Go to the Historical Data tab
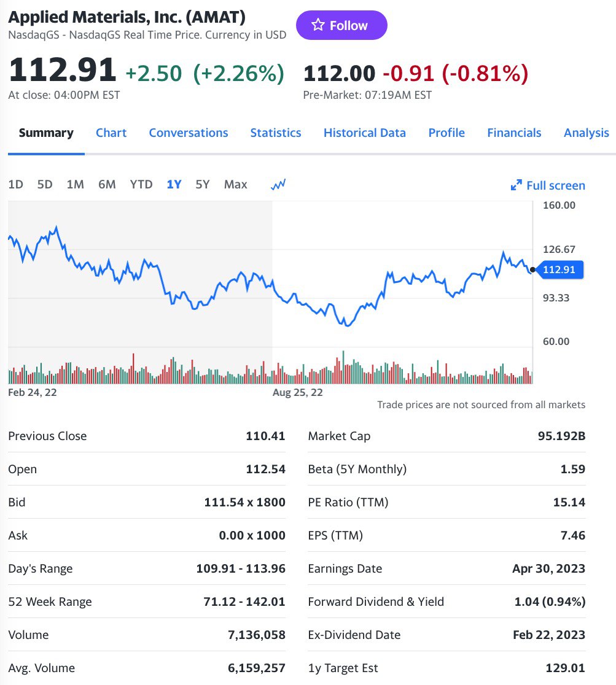The height and width of the screenshot is (685, 616). click(364, 133)
